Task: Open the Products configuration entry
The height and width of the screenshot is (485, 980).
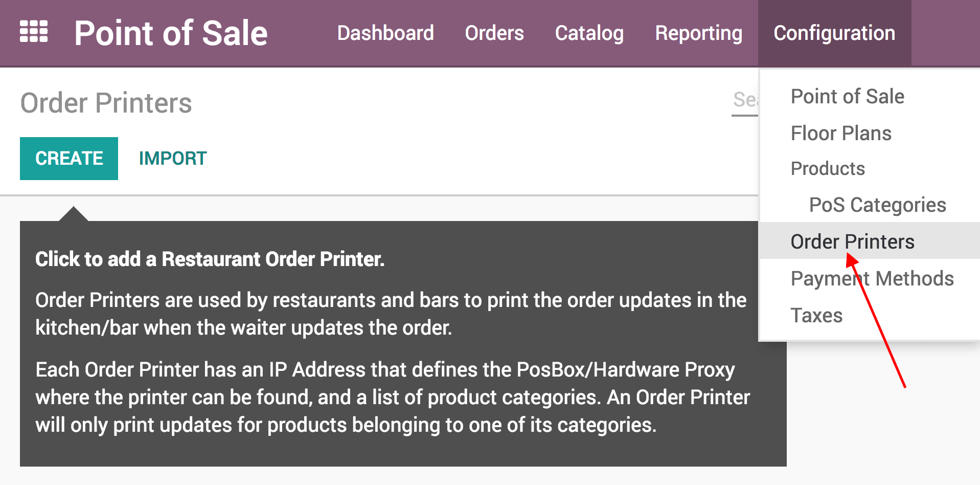Action: [x=827, y=168]
